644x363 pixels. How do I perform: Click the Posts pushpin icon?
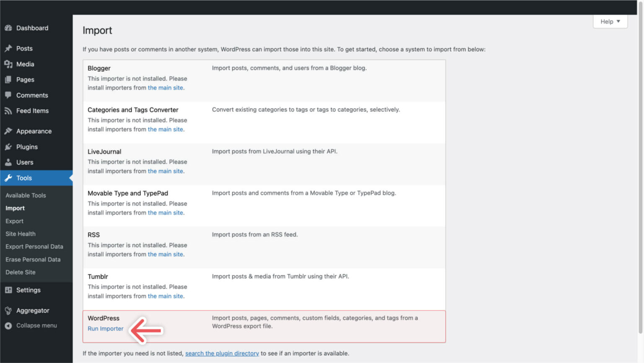pyautogui.click(x=8, y=48)
